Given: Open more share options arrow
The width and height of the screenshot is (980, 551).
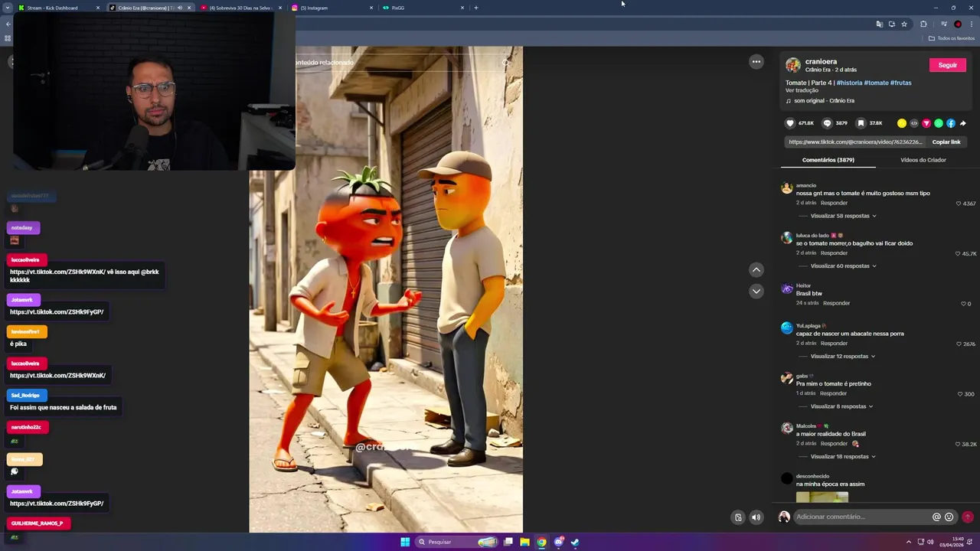Looking at the screenshot, I should point(963,123).
